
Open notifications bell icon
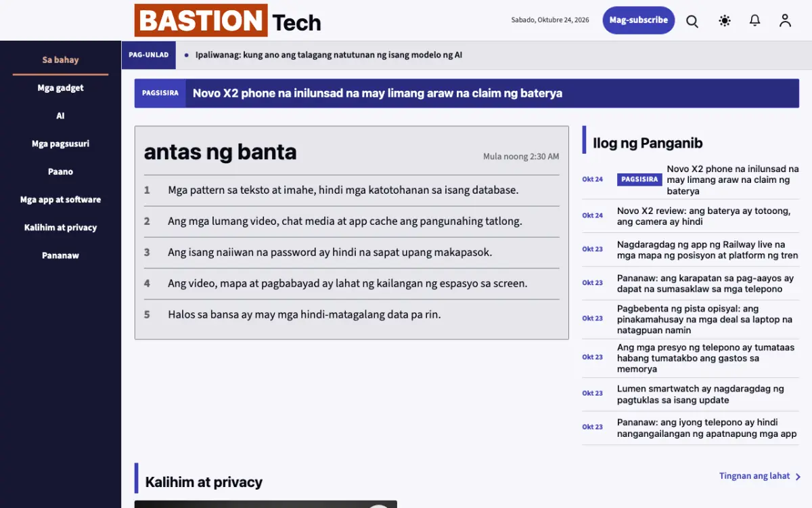[755, 21]
